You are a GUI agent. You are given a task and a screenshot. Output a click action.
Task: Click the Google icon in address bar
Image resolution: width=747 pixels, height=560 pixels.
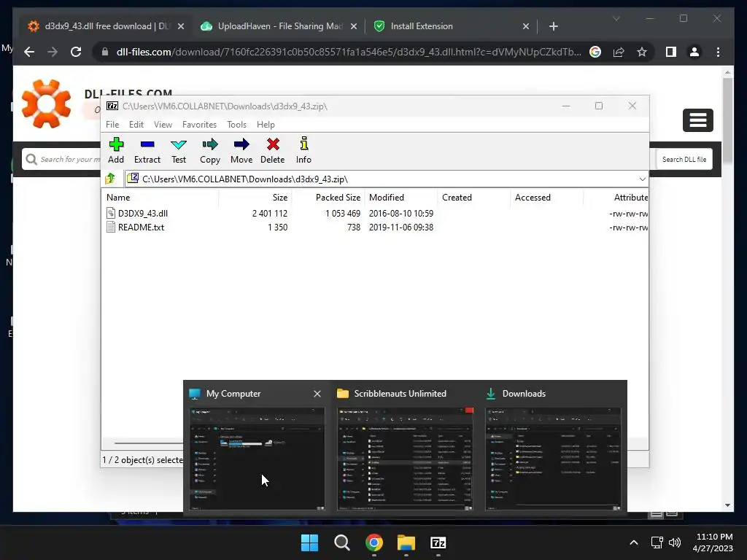tap(595, 52)
